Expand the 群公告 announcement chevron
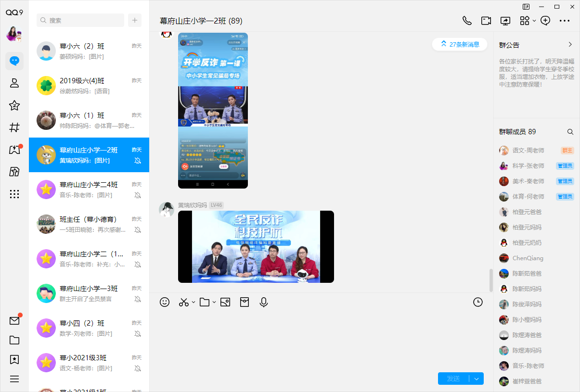580x392 pixels. [570, 45]
